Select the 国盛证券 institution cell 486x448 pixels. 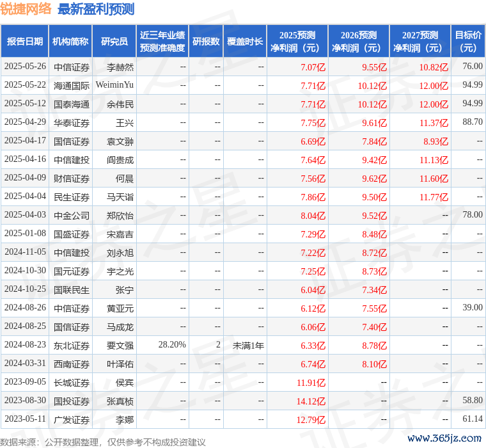[72, 234]
